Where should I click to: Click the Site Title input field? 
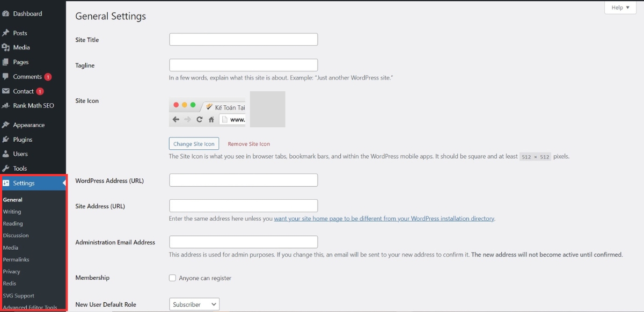[244, 40]
